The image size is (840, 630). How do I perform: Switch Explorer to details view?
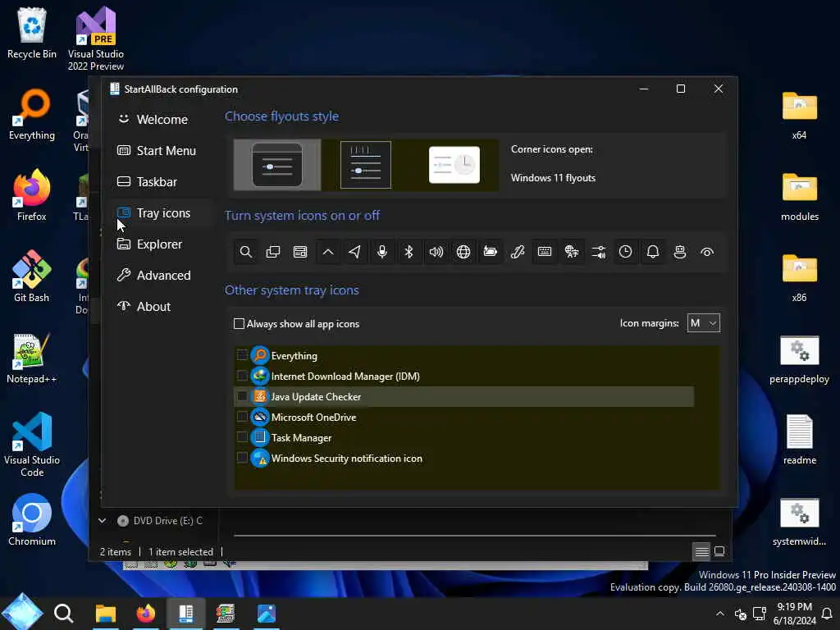(702, 551)
